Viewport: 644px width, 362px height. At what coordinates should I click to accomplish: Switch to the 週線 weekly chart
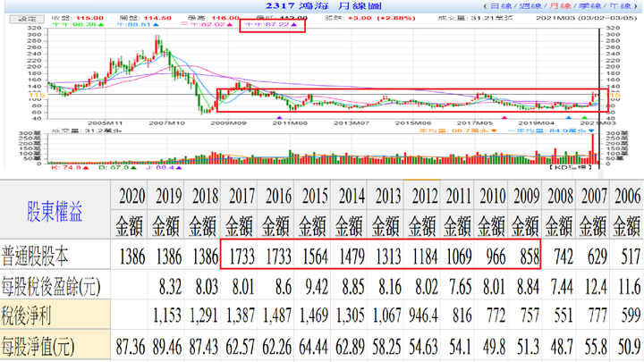530,5
